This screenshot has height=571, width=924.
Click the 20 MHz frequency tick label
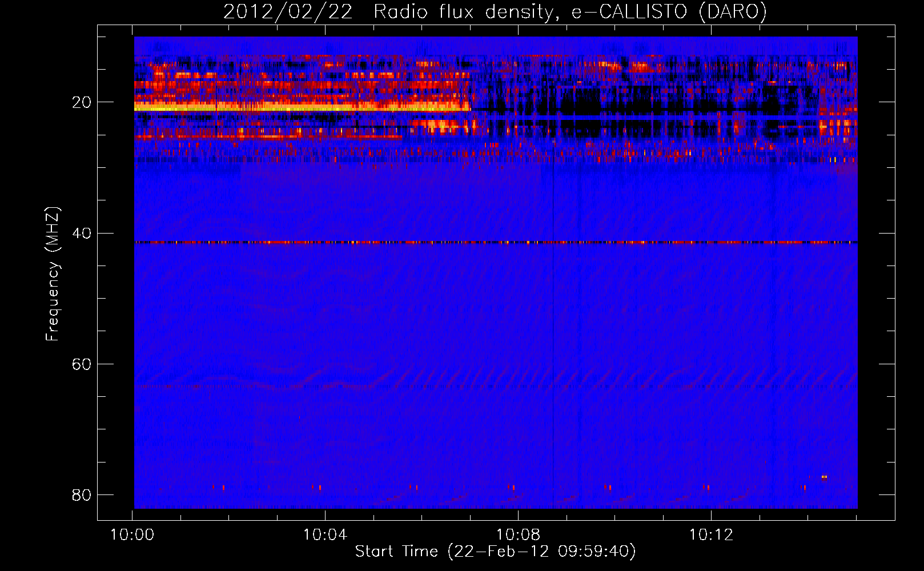(82, 102)
